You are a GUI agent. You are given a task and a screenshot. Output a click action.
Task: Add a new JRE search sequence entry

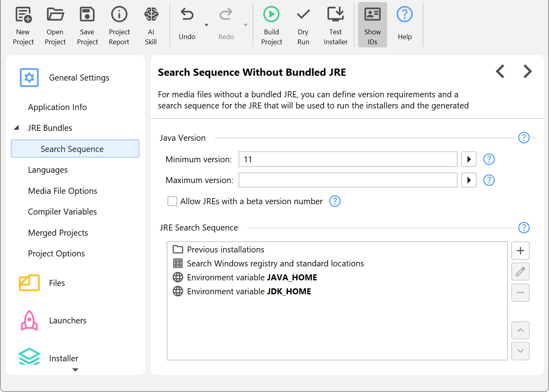pos(520,251)
